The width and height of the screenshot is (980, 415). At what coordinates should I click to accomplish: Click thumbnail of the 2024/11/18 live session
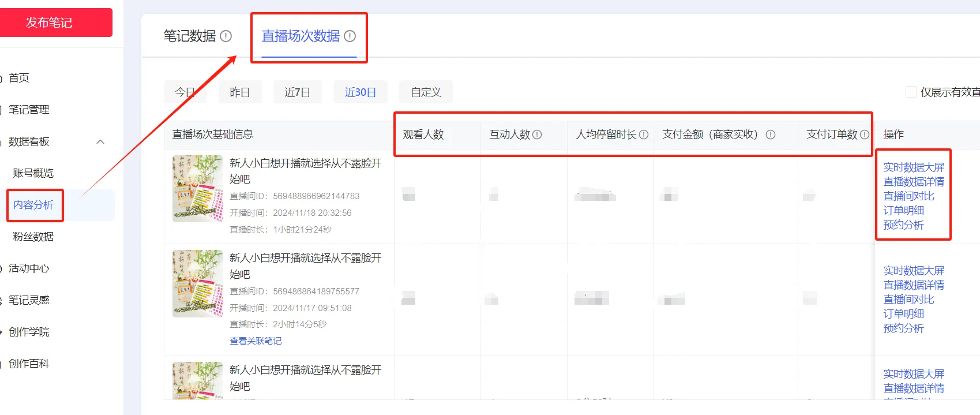pos(197,189)
